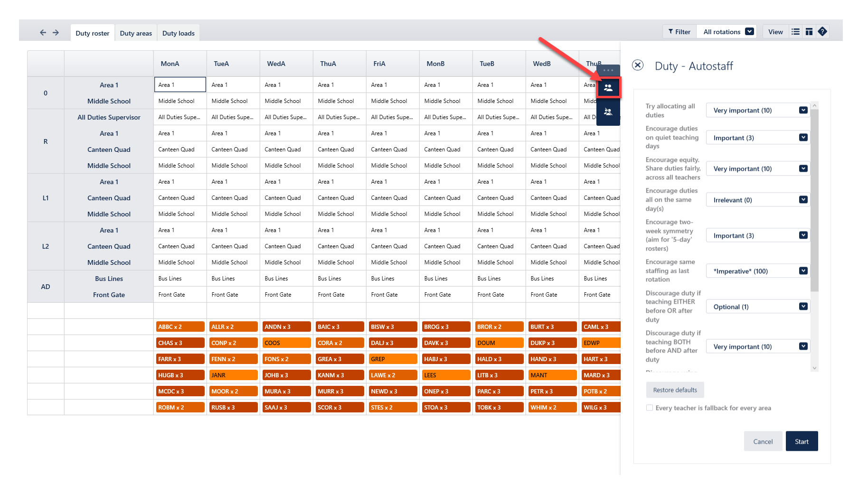Switch to table layout view icon
The width and height of the screenshot is (868, 495).
coord(809,32)
